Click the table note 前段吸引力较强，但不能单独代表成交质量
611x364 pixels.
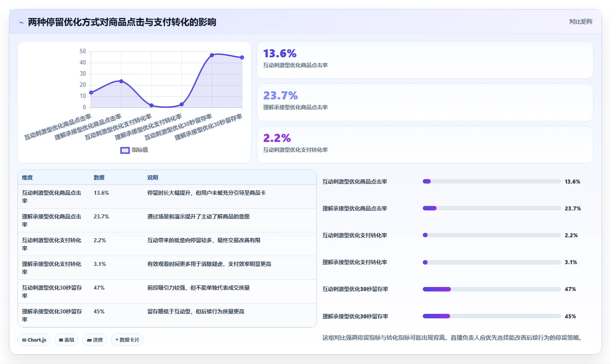(199, 288)
